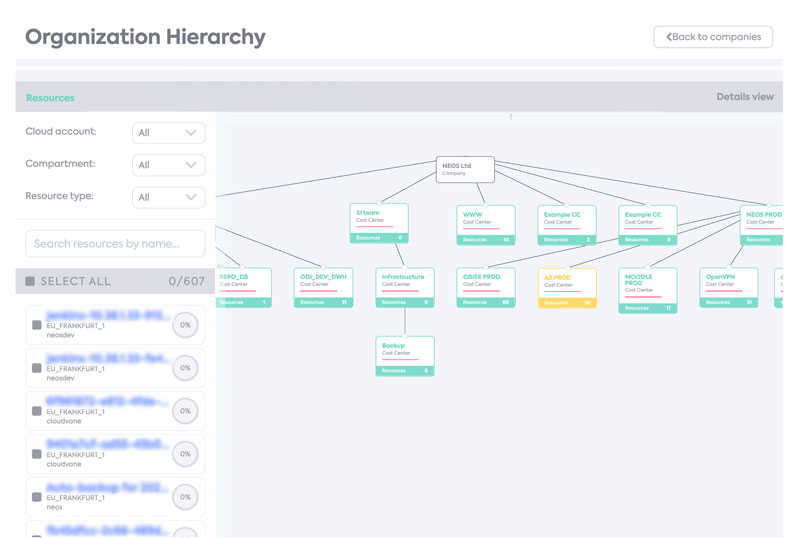Image resolution: width=800 pixels, height=538 pixels.
Task: Click the 0/607 selection count
Action: click(x=186, y=281)
